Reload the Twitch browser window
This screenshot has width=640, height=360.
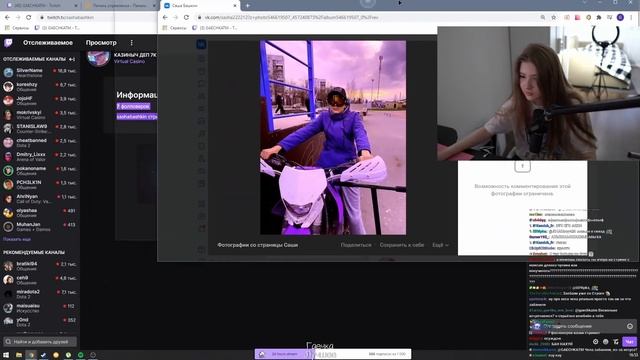tap(29, 18)
